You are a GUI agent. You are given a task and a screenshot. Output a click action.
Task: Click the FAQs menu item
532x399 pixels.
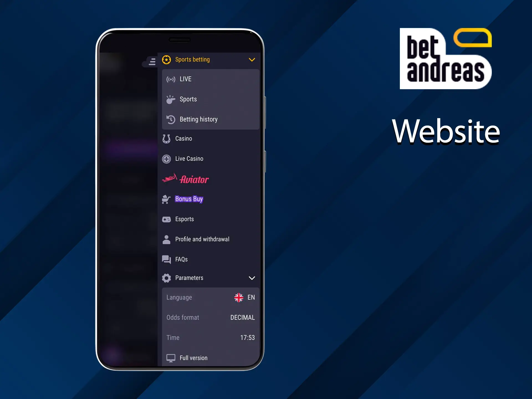(x=181, y=259)
